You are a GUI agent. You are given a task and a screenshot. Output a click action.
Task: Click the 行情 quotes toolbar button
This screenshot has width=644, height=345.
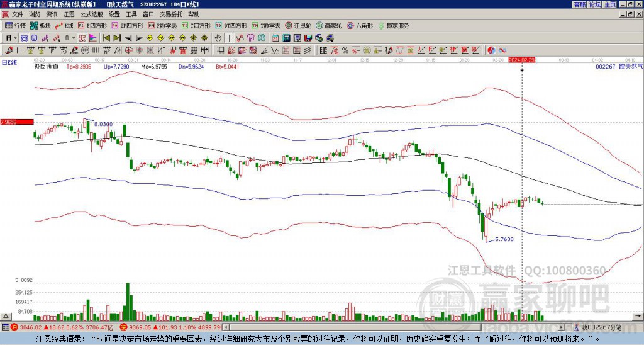pyautogui.click(x=15, y=25)
